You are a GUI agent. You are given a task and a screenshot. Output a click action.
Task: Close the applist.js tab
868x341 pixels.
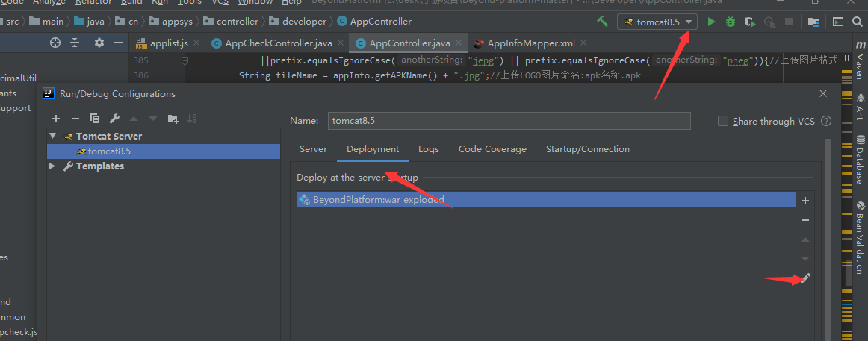(x=196, y=43)
